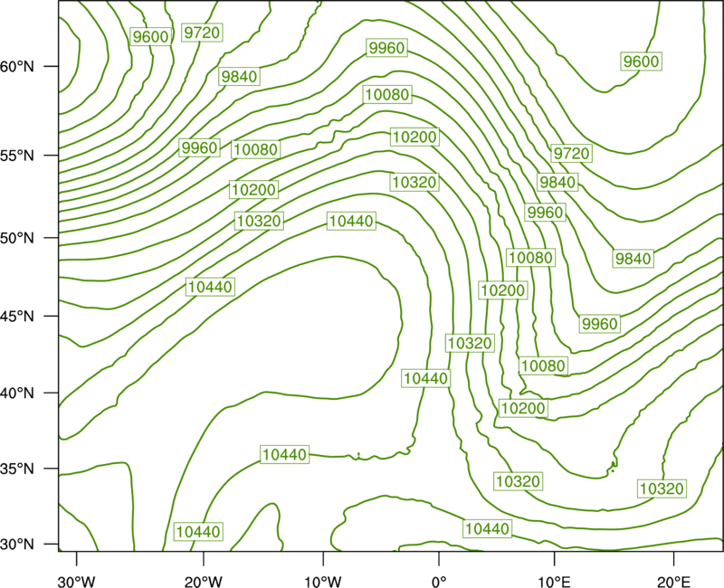724x588 pixels.
Task: Click the 55°N latitude axis label
Action: tap(17, 156)
